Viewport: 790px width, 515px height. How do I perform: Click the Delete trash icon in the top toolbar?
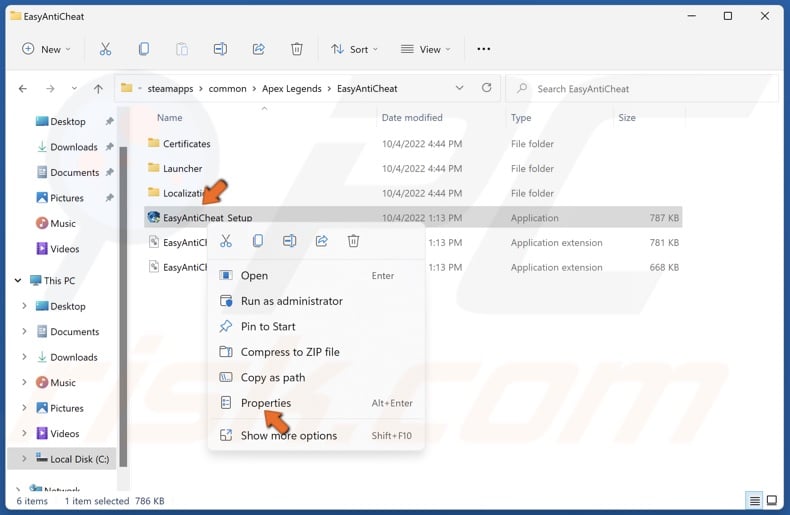(x=297, y=49)
